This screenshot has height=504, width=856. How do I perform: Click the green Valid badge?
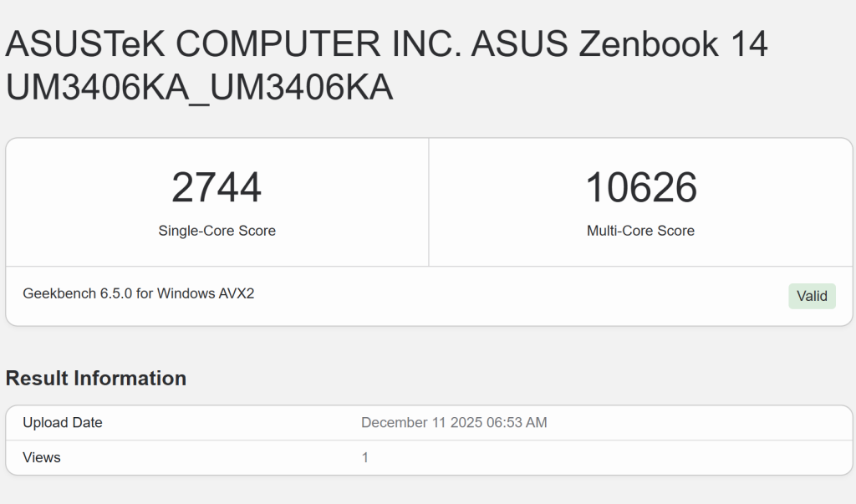point(812,296)
